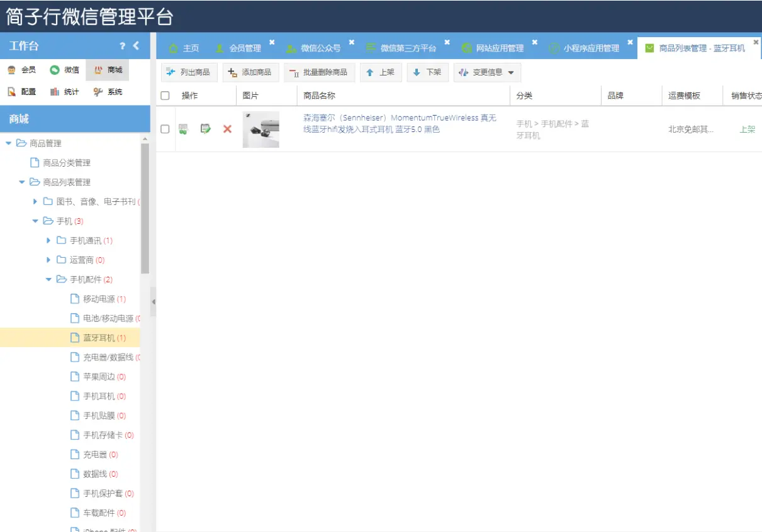The image size is (762, 532).
Task: Select 充电器 (0) category in tree
Action: (x=101, y=455)
